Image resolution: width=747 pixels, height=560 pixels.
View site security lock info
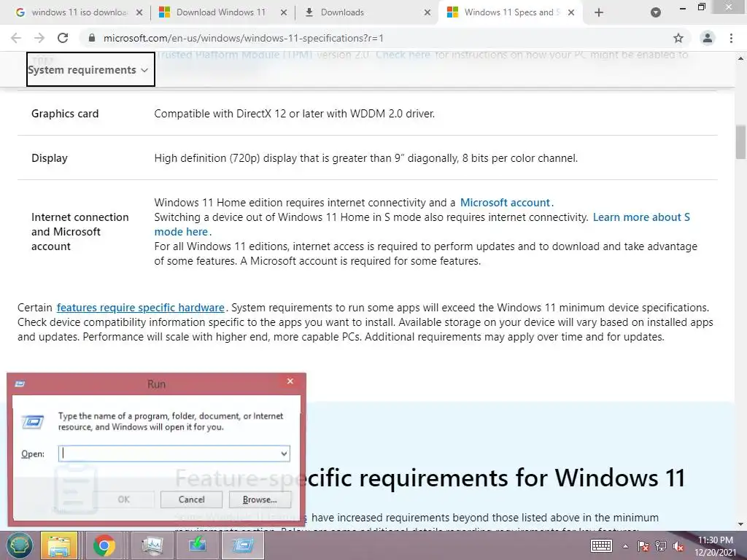pyautogui.click(x=92, y=38)
